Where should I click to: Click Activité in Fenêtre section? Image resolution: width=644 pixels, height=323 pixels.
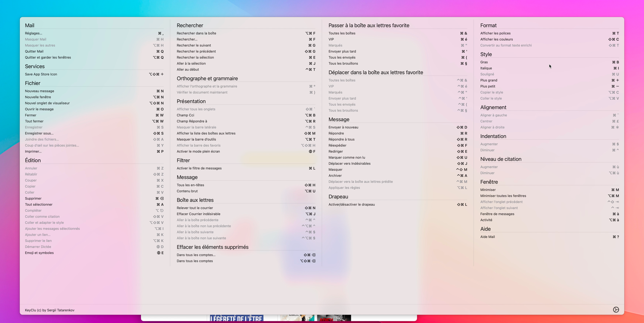pyautogui.click(x=550, y=220)
